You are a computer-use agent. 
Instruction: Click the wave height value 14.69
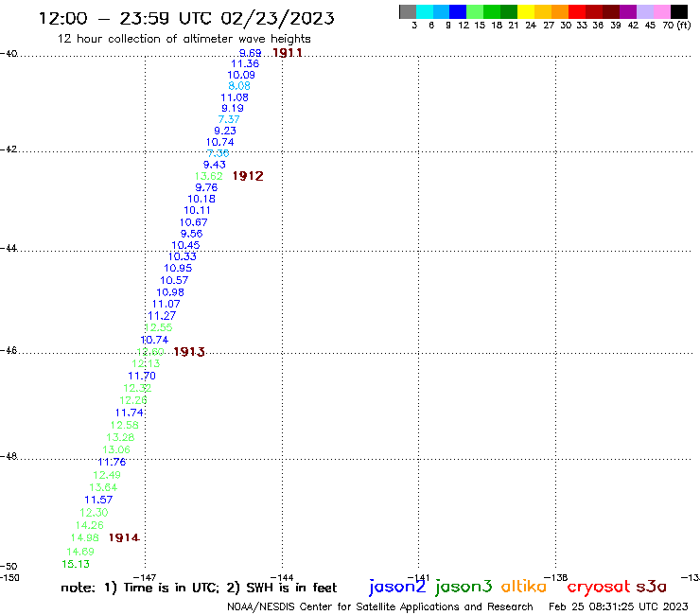click(80, 552)
